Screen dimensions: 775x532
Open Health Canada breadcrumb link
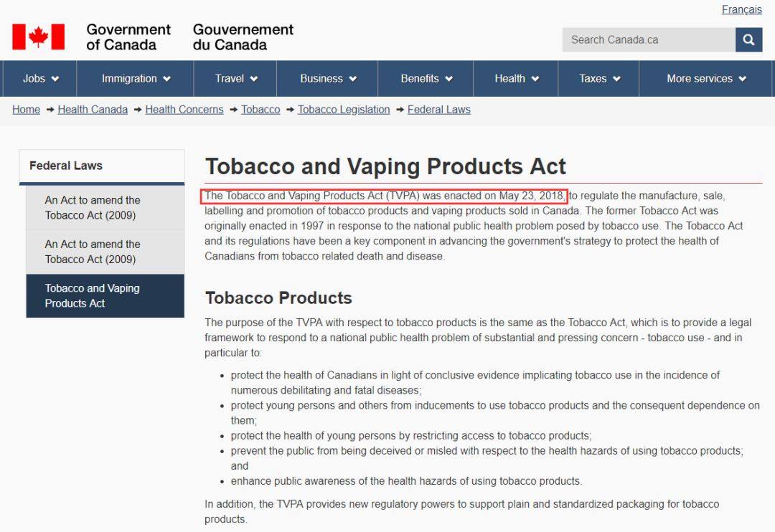coord(93,110)
